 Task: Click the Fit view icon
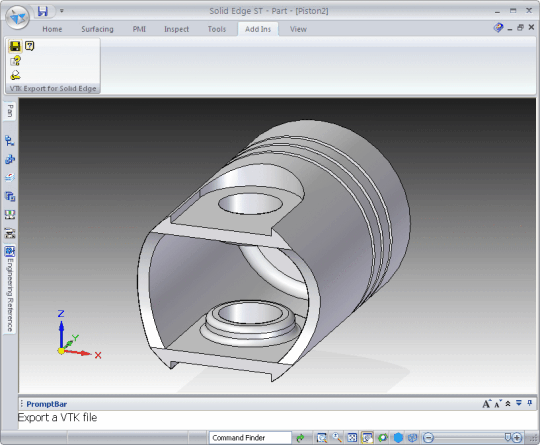(x=352, y=438)
